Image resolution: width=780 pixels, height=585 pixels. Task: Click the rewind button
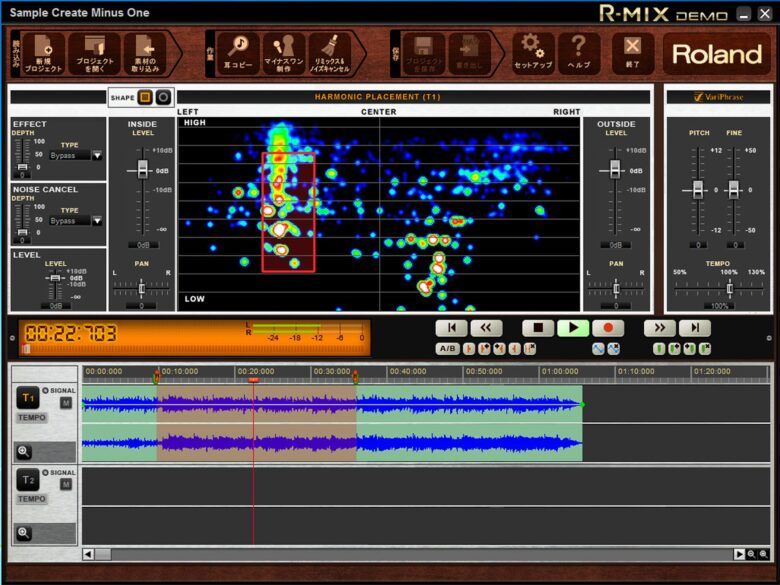(486, 328)
